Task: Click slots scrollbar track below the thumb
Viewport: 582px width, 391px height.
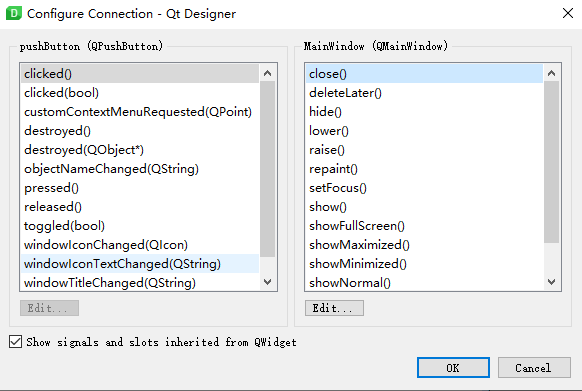Action: click(x=552, y=258)
